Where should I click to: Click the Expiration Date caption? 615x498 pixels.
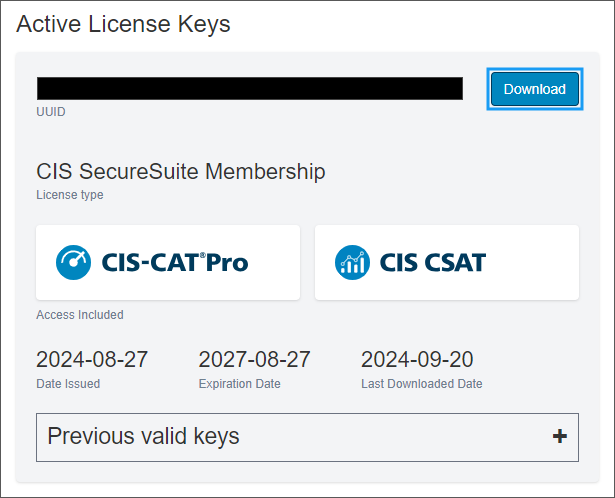239,384
